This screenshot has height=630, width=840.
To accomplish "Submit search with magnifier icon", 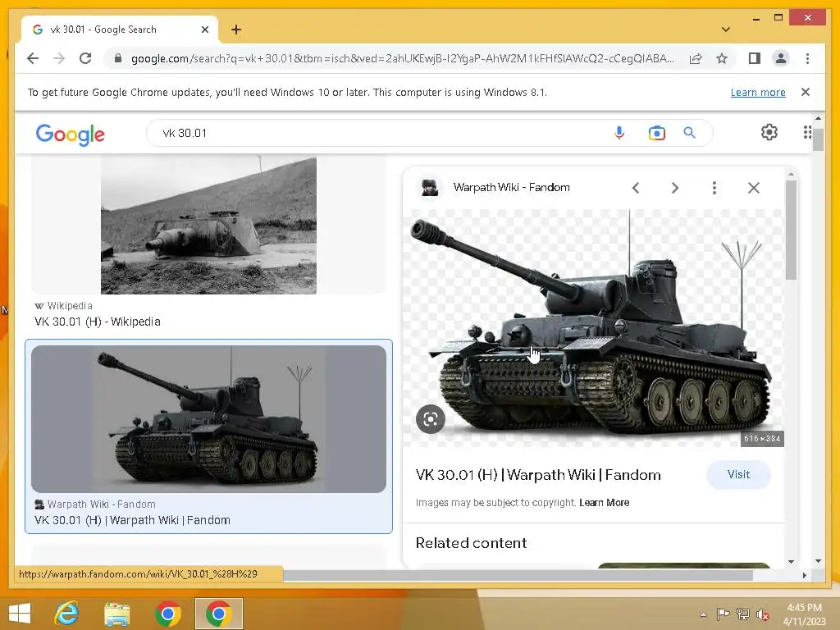I will point(689,132).
